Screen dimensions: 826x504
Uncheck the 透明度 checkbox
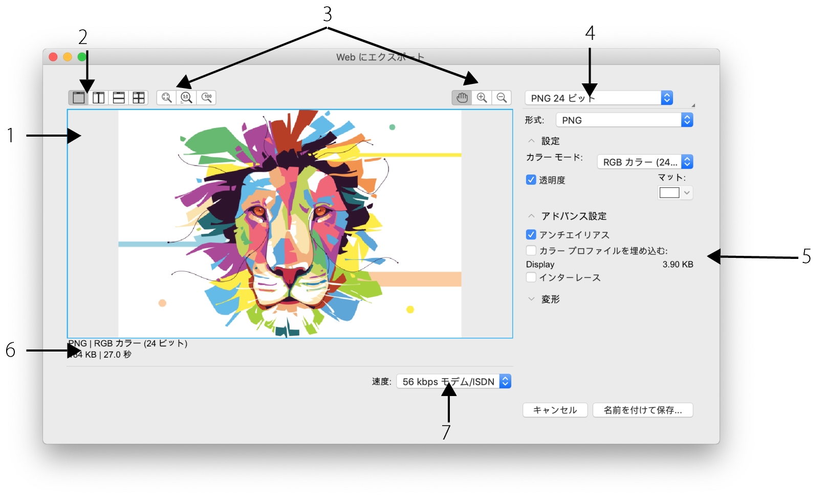tap(531, 180)
